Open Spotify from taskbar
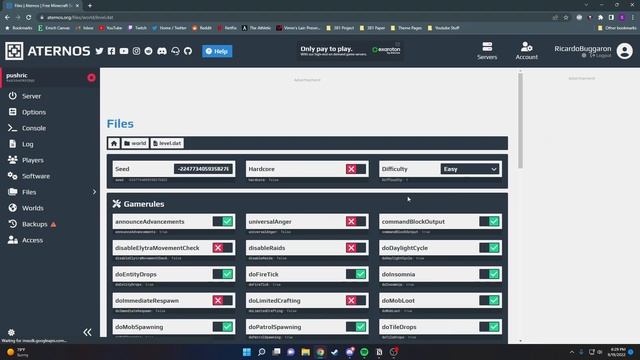640x360 pixels. (364, 352)
